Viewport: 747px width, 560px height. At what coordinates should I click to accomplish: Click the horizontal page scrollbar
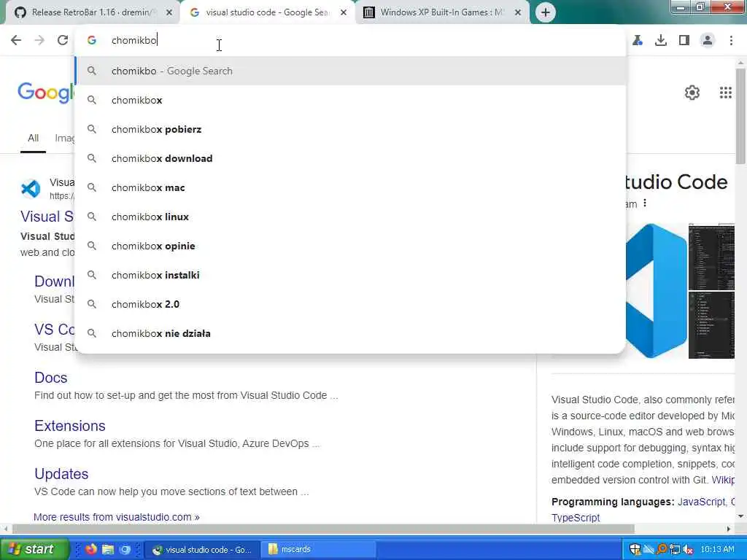click(x=323, y=529)
